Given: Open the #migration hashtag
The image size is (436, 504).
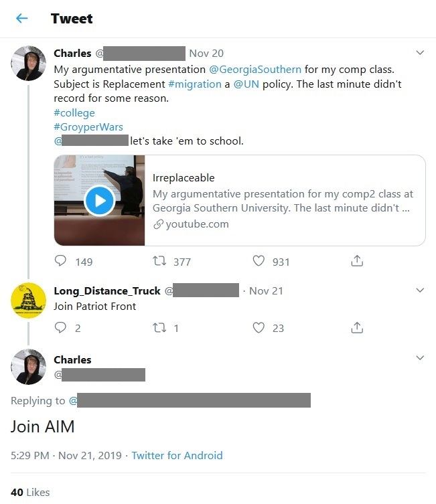Looking at the screenshot, I should 195,84.
